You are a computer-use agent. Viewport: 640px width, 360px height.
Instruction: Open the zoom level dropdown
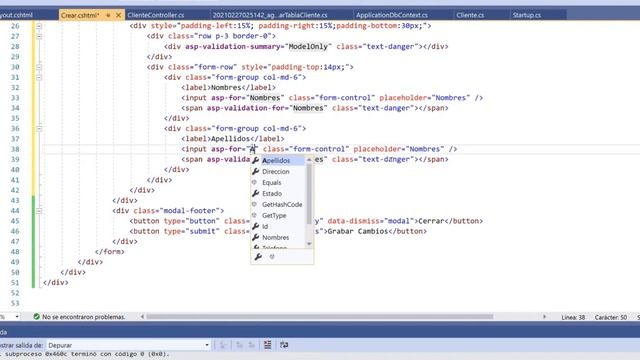point(17,317)
